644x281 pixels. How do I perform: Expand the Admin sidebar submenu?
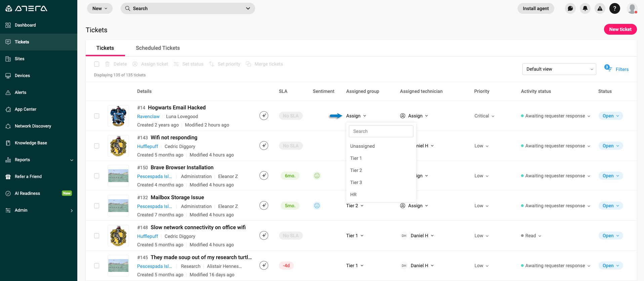coord(39,210)
